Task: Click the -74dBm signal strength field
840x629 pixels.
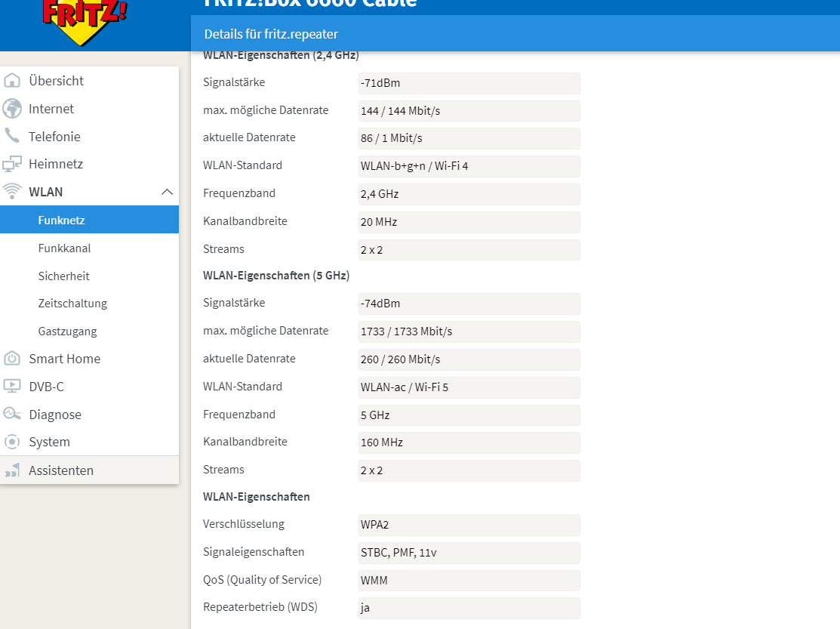Action: (x=469, y=304)
